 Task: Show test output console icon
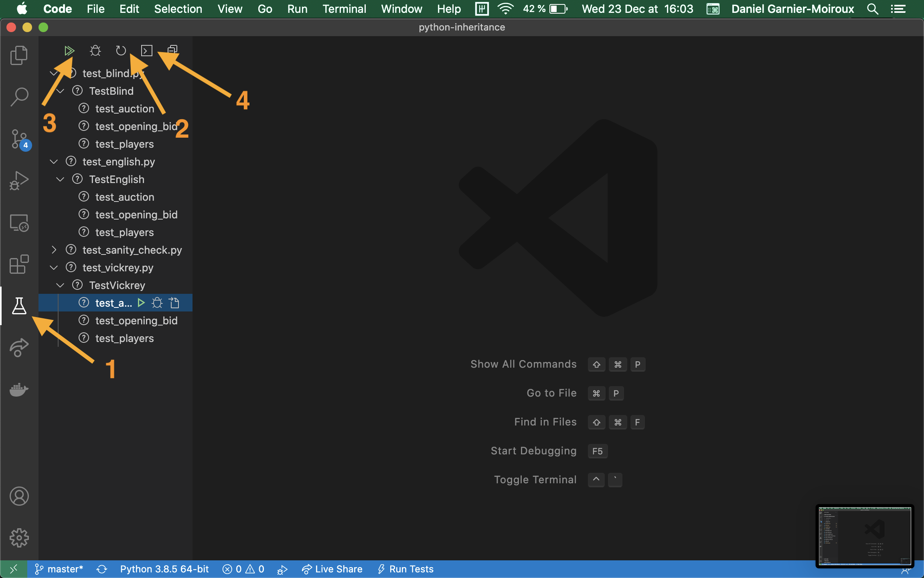click(x=147, y=51)
